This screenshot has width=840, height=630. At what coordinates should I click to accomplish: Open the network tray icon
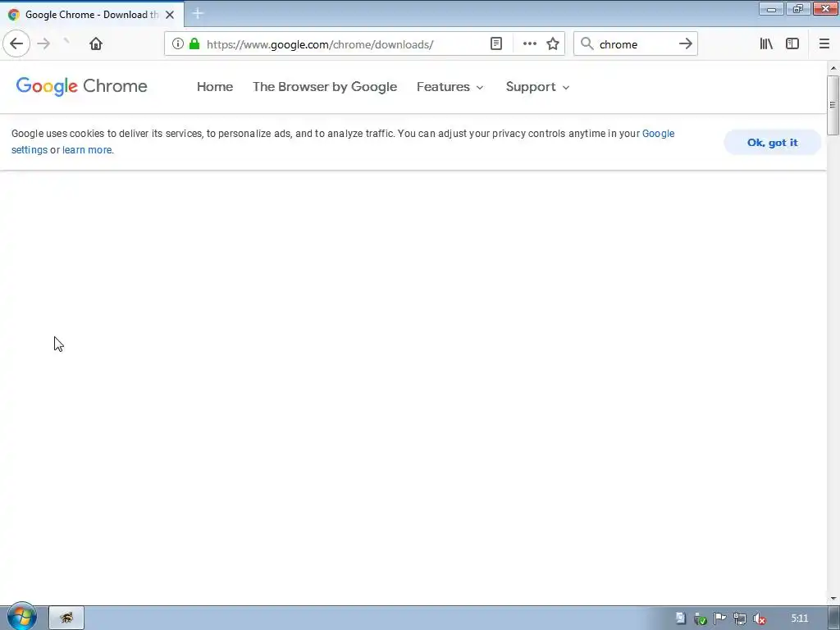(739, 619)
